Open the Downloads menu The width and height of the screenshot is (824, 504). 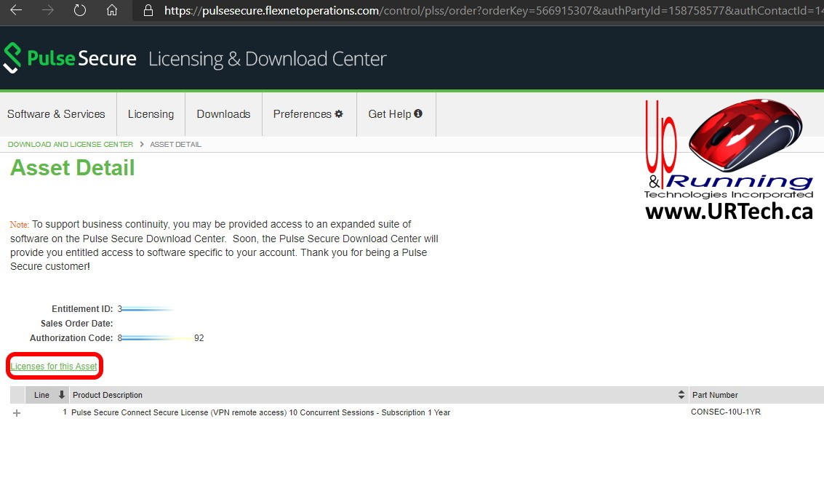click(223, 113)
